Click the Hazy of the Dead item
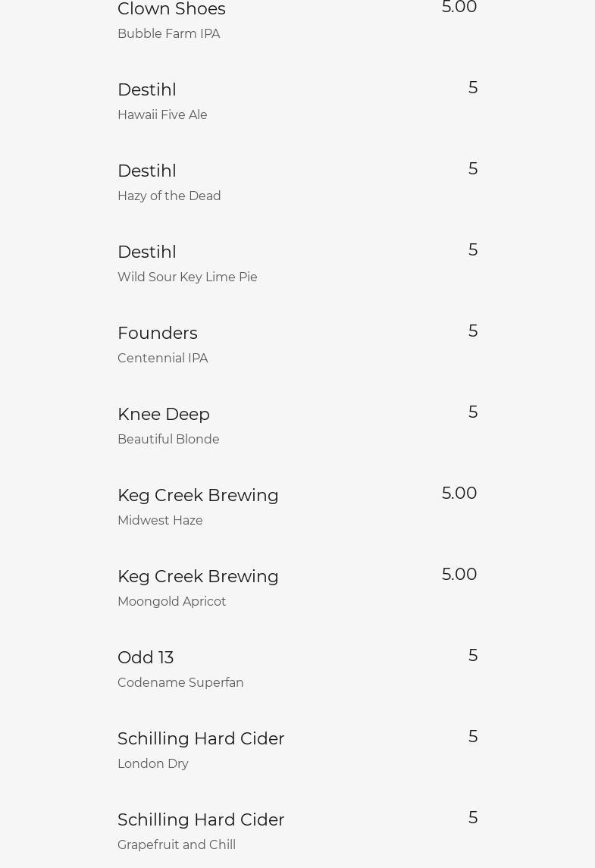 (169, 196)
